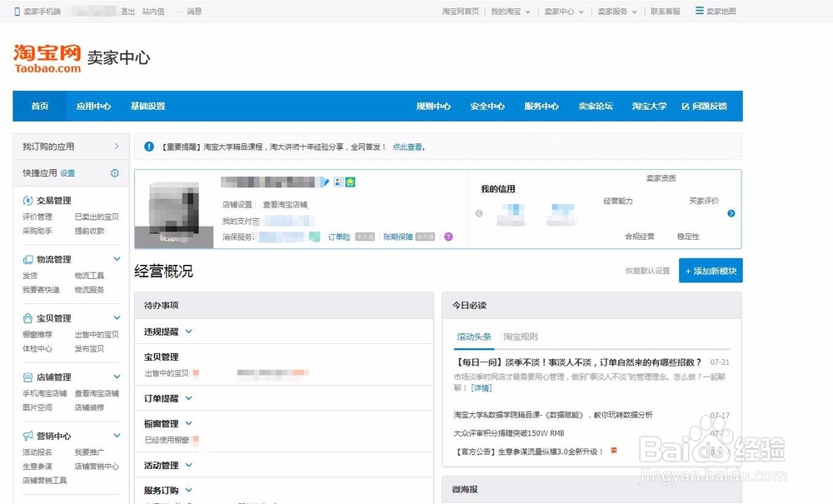This screenshot has width=833, height=504.
Task: Switch to the 滚动头条 tab
Action: coord(474,337)
